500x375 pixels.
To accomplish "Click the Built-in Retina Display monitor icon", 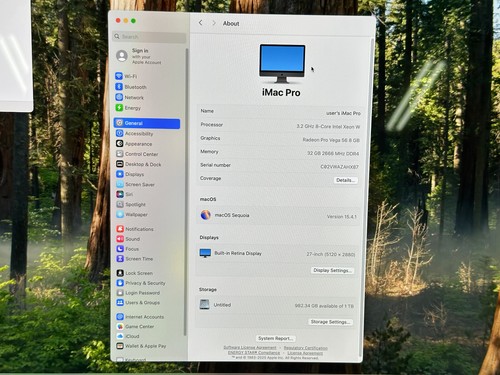I will click(205, 253).
